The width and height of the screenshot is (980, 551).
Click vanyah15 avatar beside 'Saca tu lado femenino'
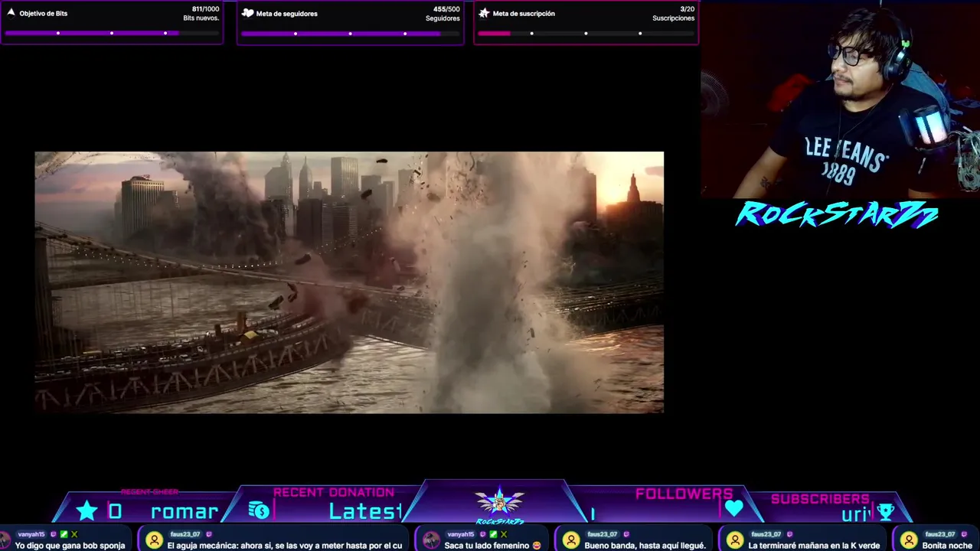tap(431, 540)
